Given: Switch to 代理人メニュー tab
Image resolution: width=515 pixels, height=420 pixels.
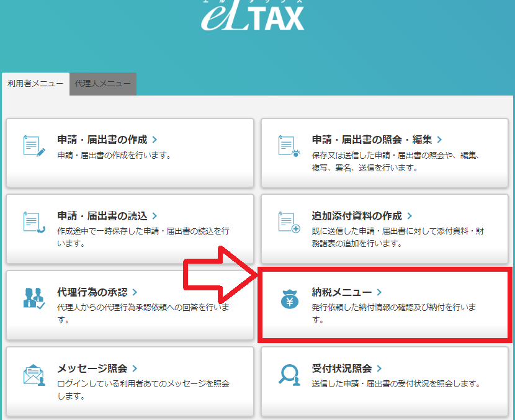Looking at the screenshot, I should tap(103, 84).
